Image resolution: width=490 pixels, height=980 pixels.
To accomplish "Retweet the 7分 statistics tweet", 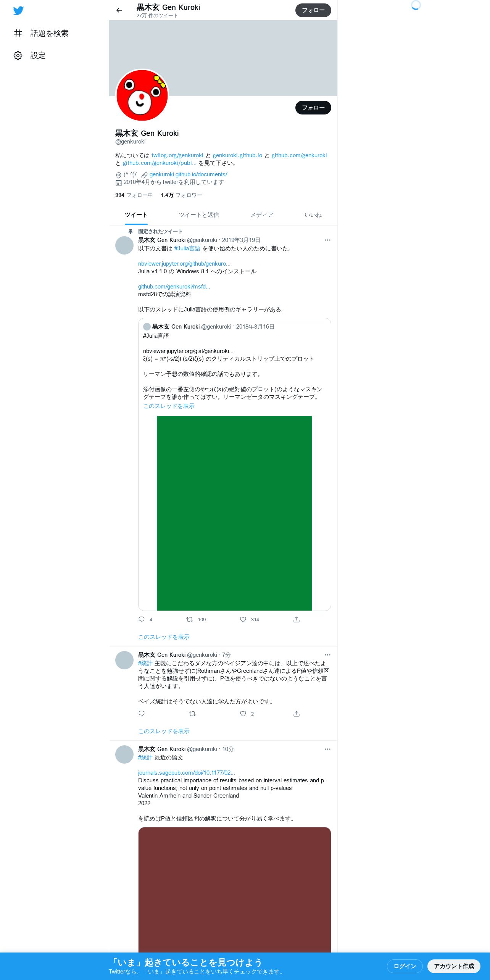I will click(x=192, y=714).
